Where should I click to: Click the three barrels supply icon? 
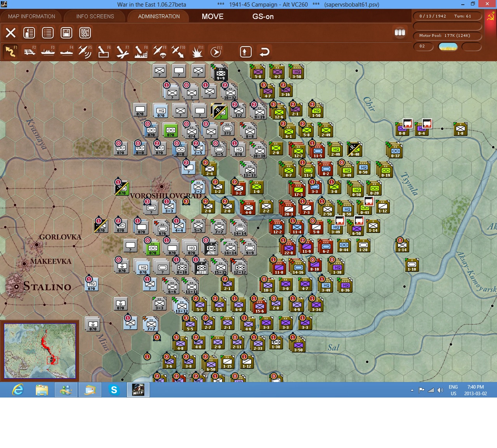(400, 33)
